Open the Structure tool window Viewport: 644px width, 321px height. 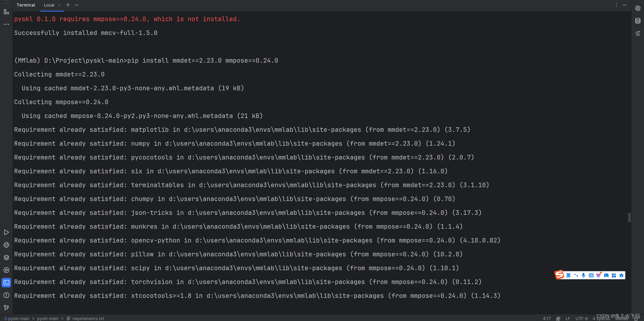(6, 257)
